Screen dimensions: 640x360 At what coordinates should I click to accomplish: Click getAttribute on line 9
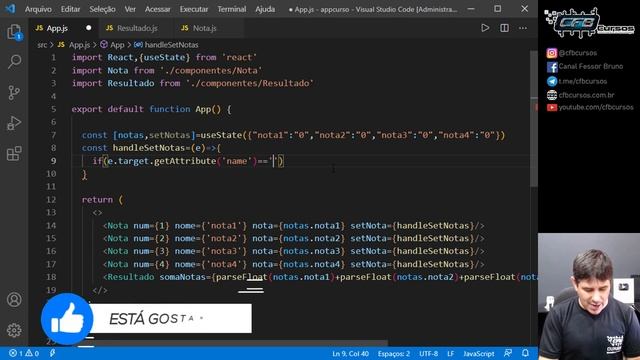pos(185,161)
